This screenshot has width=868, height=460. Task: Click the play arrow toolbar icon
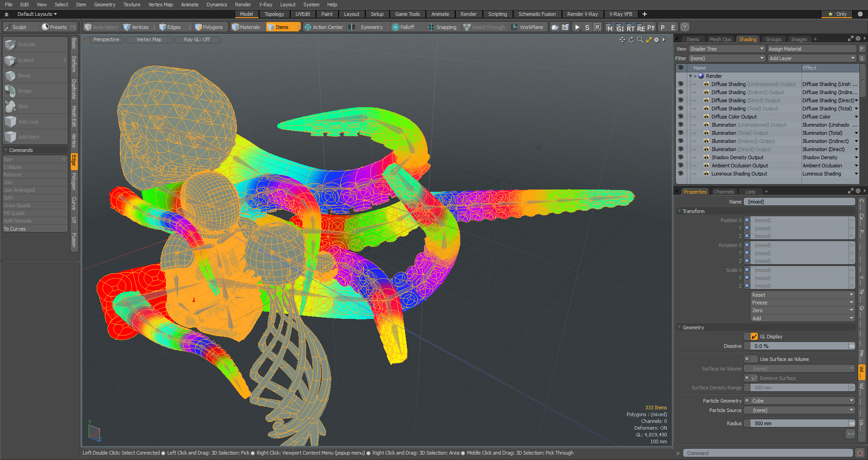tap(577, 27)
